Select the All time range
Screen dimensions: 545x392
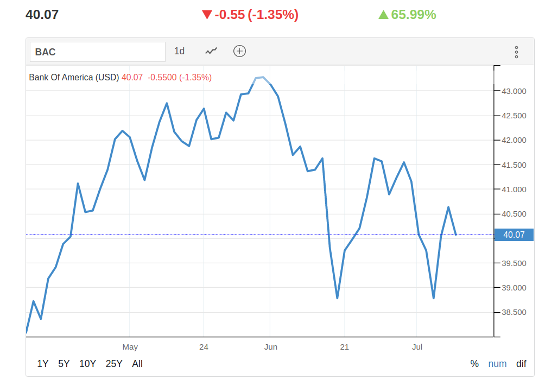pos(137,364)
